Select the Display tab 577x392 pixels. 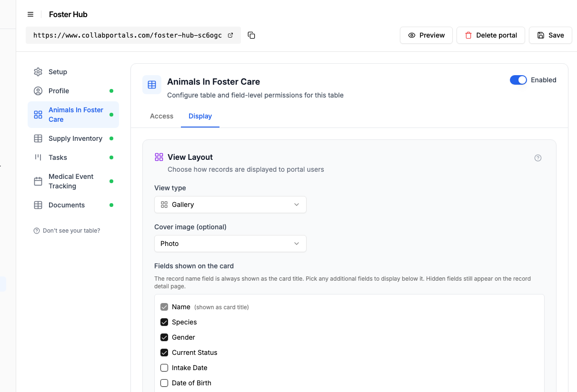coord(200,116)
